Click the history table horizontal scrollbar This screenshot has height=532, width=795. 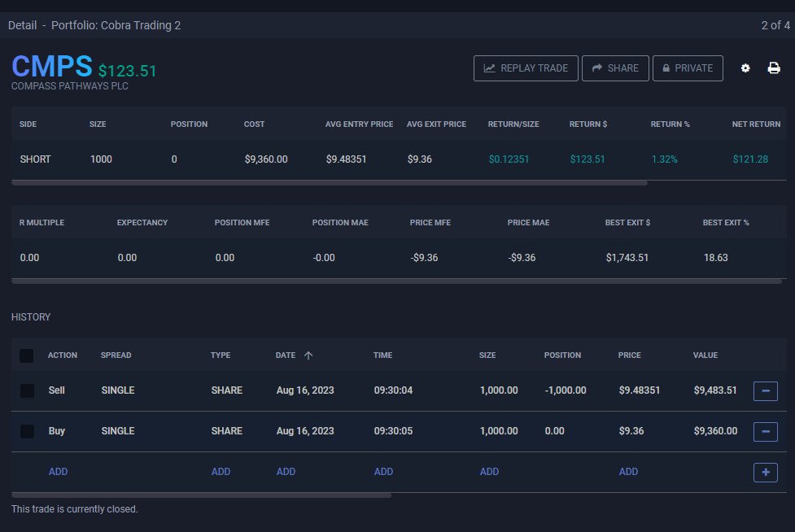click(x=202, y=495)
